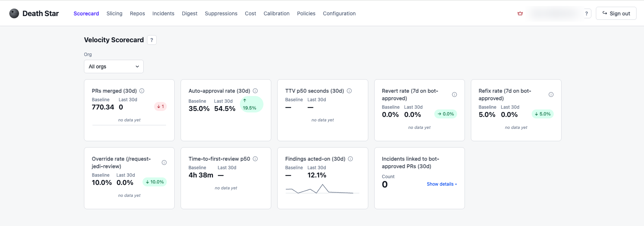Click the 4h 38m baseline value
644x226 pixels.
(201, 175)
